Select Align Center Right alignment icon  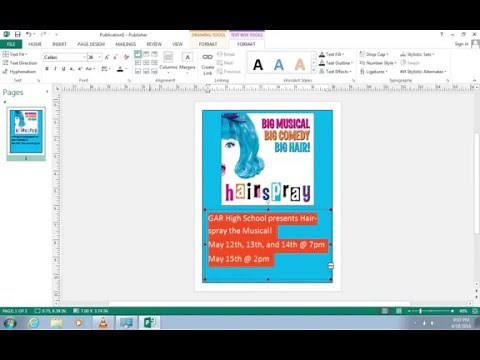point(154,63)
